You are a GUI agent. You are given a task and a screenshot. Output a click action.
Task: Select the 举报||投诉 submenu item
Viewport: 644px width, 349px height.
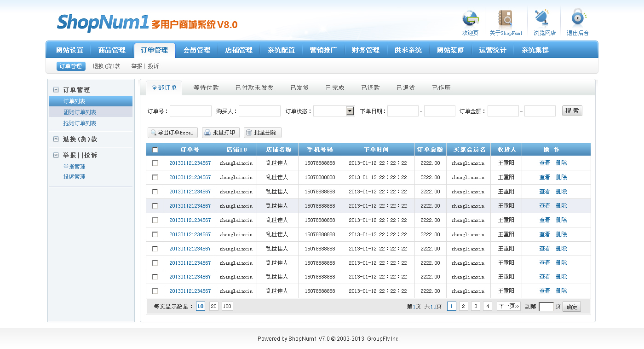tap(145, 66)
